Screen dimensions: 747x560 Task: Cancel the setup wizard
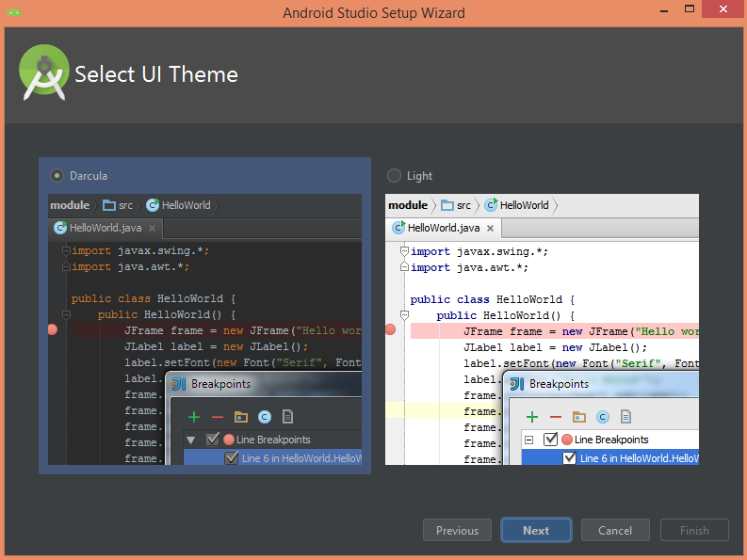(615, 530)
